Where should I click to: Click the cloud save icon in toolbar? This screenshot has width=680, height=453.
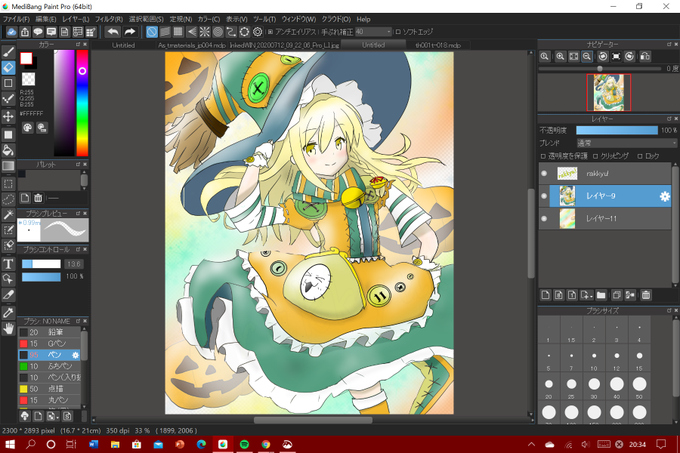12,32
